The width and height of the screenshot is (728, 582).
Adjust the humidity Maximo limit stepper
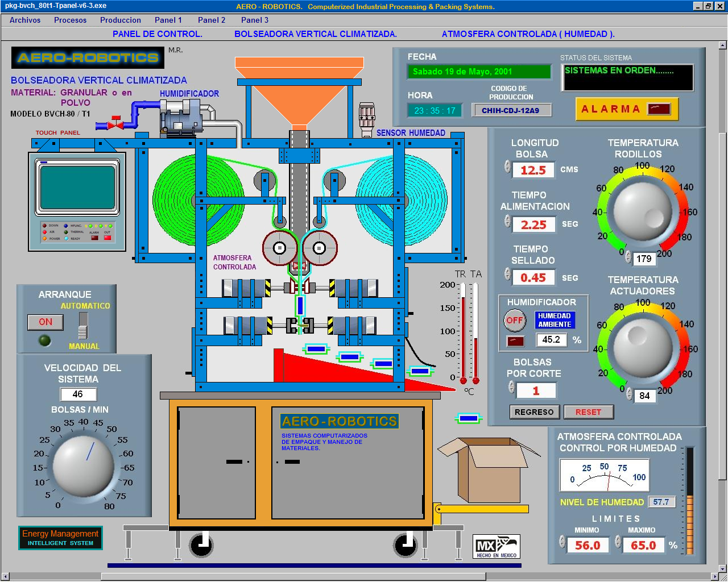tap(618, 541)
